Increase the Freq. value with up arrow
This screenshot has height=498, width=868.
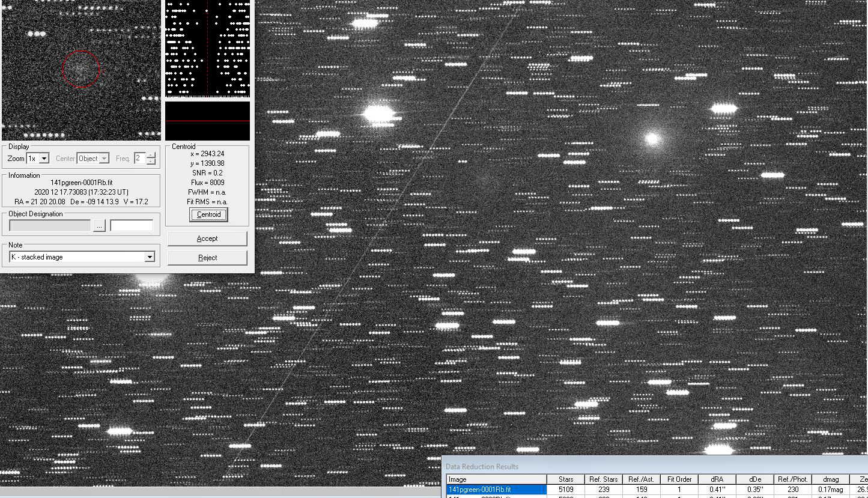click(x=151, y=156)
